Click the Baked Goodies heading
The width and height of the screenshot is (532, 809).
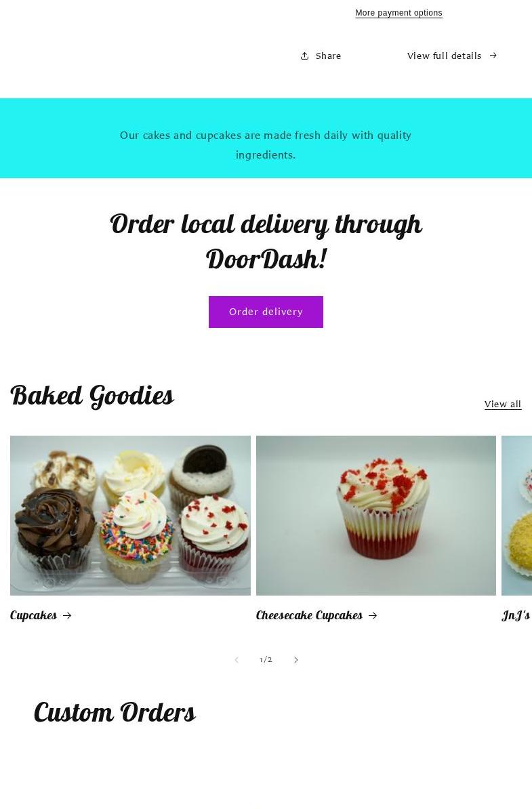pyautogui.click(x=92, y=396)
